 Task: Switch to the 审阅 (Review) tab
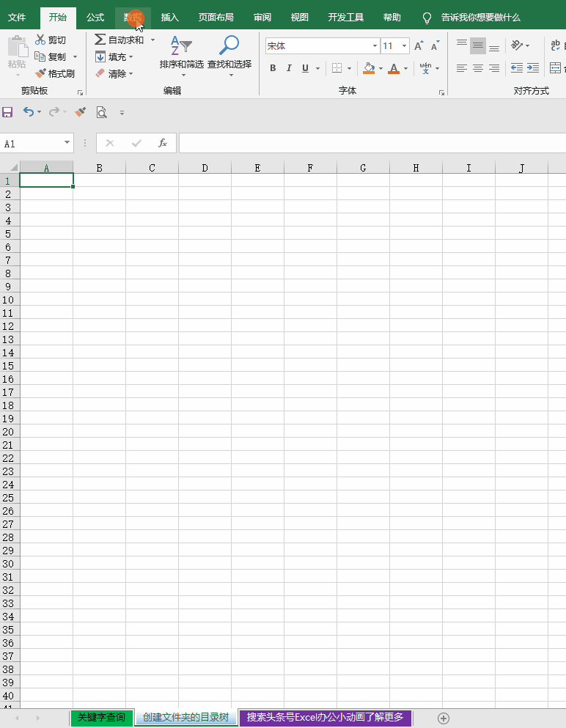point(262,17)
